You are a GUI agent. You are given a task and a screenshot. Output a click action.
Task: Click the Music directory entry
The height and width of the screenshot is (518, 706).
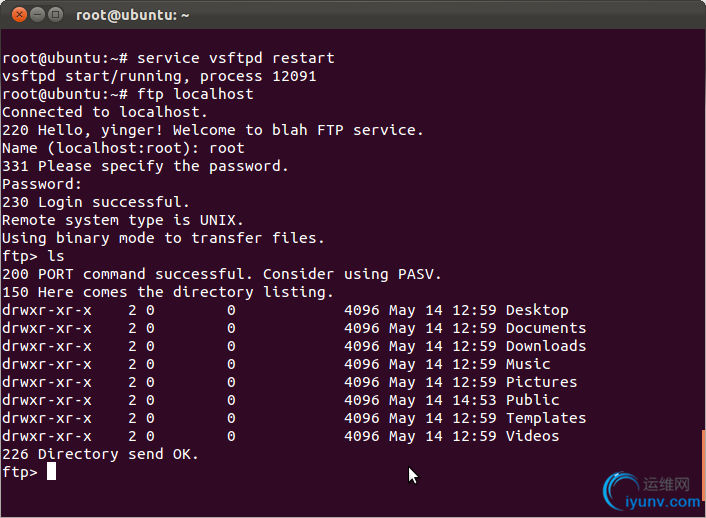coord(528,364)
